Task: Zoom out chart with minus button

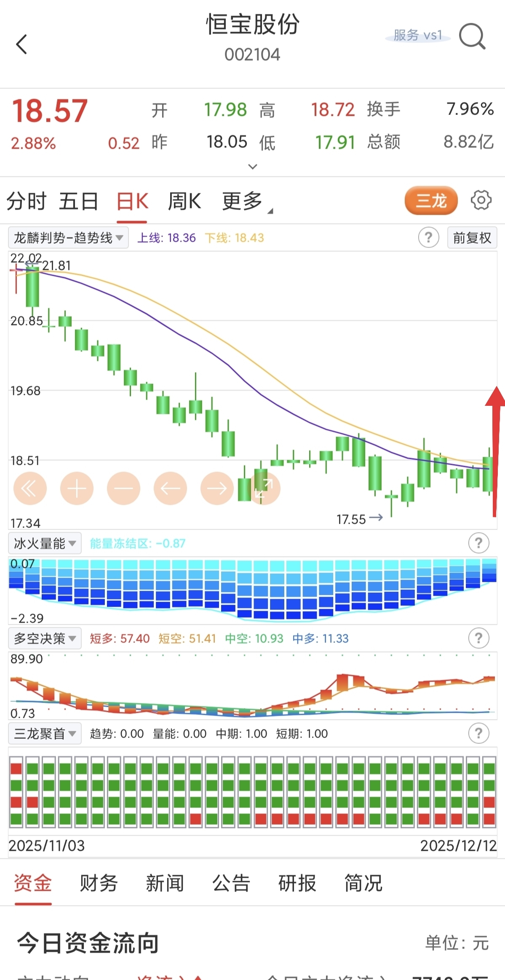Action: point(123,488)
